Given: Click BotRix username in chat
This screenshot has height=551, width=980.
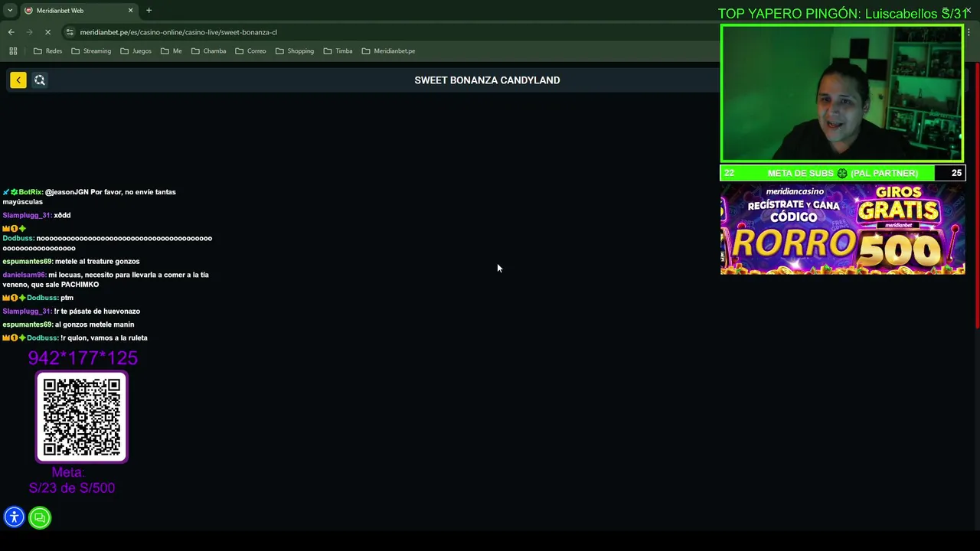Looking at the screenshot, I should pos(31,192).
